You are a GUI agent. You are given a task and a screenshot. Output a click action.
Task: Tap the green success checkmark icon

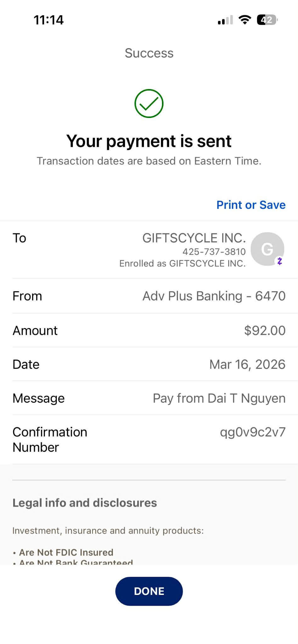tap(149, 104)
